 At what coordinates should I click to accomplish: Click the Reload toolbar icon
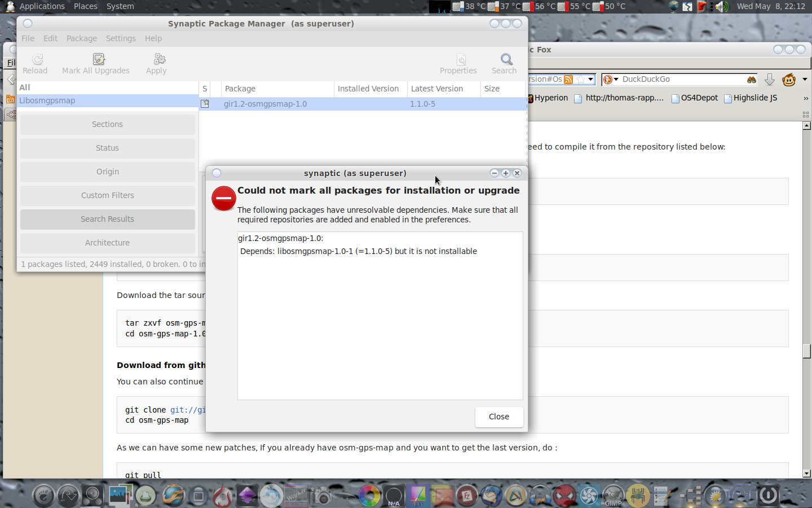click(x=37, y=59)
